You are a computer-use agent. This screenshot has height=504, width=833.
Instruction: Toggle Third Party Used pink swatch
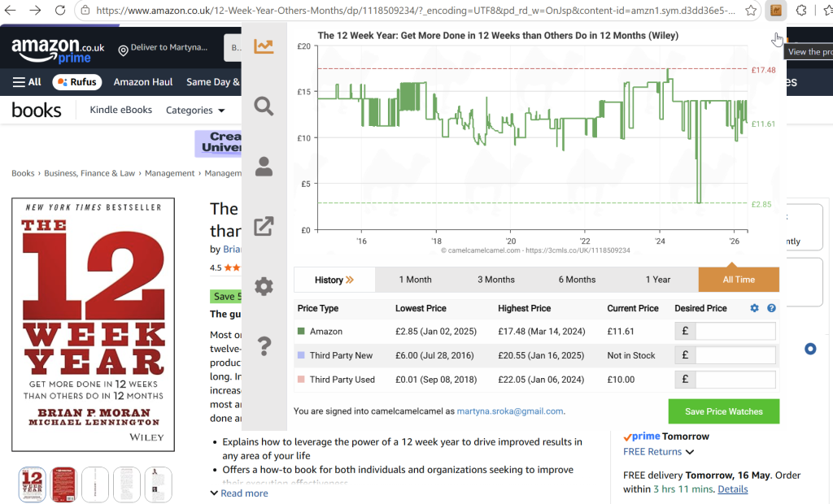pos(301,379)
